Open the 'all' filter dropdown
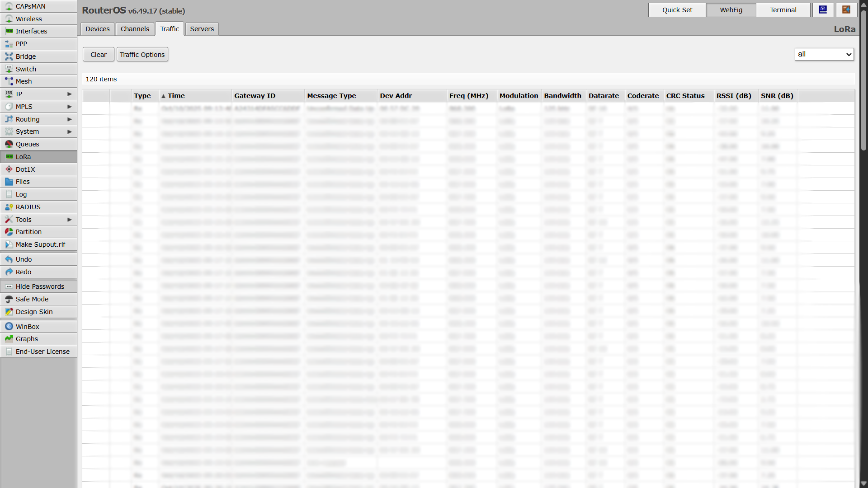The height and width of the screenshot is (488, 868). click(824, 54)
